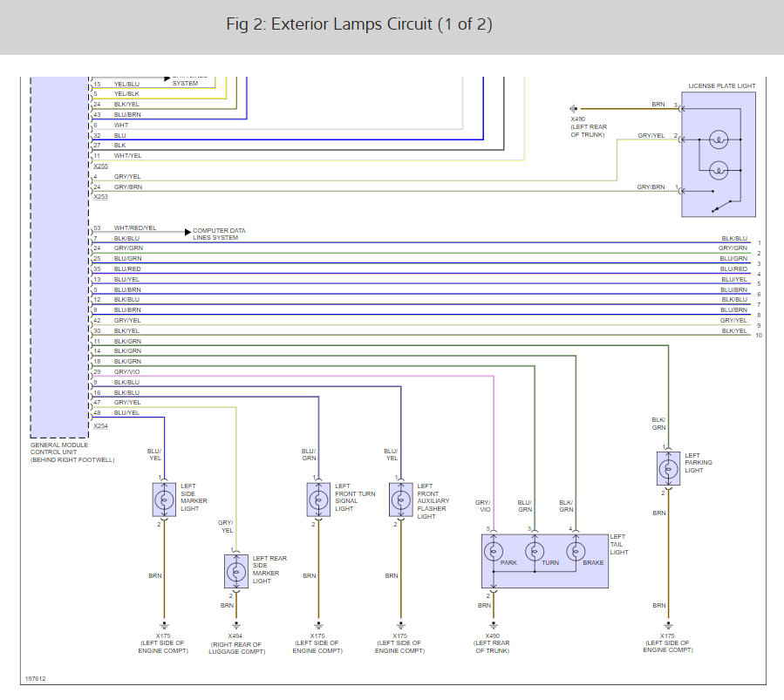Screen dimensions: 784x700
Task: Click the Computer Data Lines System arrow
Action: [187, 233]
